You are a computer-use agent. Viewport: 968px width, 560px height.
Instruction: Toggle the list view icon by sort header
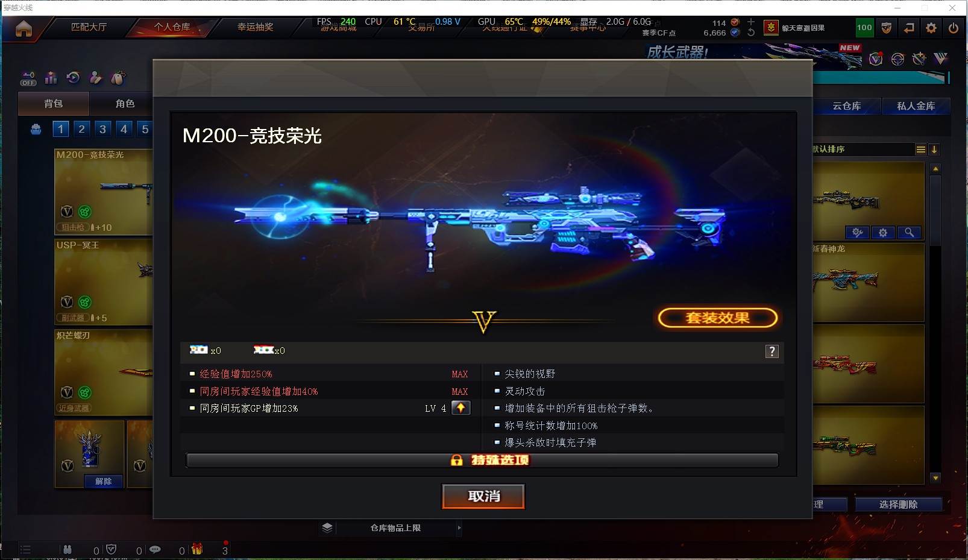[921, 149]
